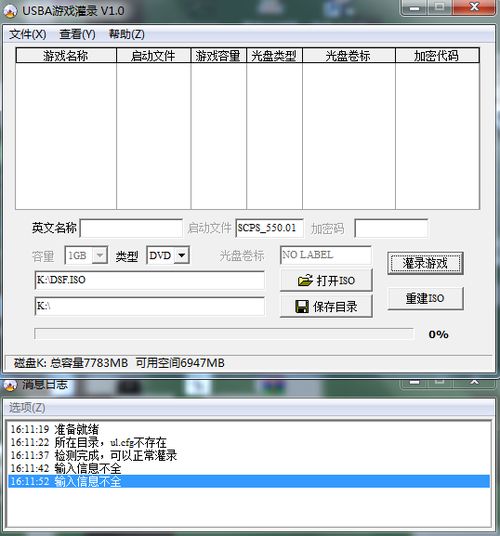
Task: Click the open folder icon on 打开ISO
Action: pos(305,280)
